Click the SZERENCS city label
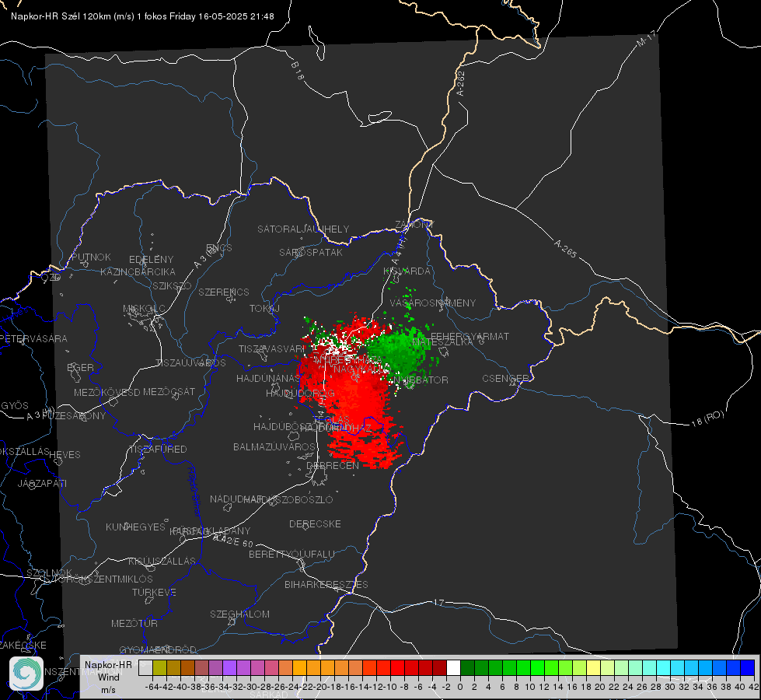The width and height of the screenshot is (761, 700). (224, 292)
